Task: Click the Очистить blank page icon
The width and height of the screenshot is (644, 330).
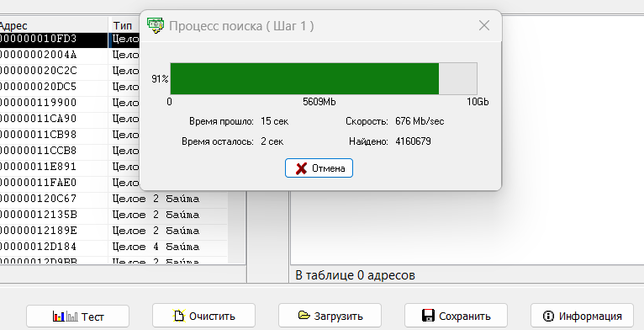Action: click(x=179, y=316)
